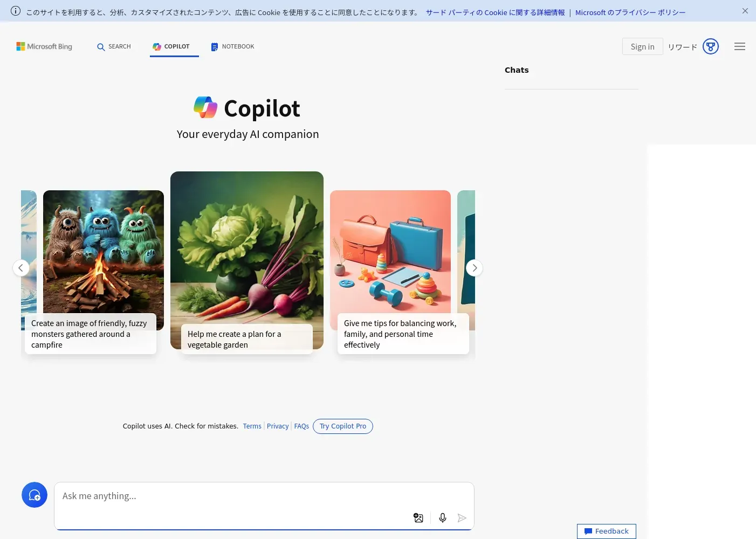Image resolution: width=756 pixels, height=539 pixels.
Task: Click Try Copilot Pro button
Action: 343,426
